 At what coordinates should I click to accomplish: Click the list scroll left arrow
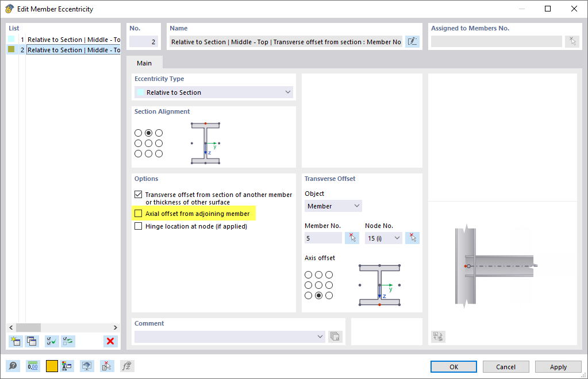tap(11, 327)
